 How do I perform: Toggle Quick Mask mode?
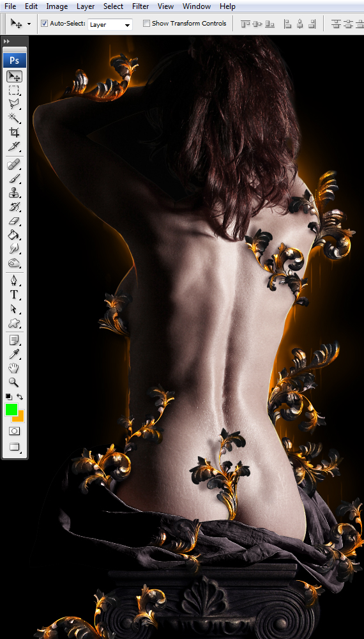14,431
